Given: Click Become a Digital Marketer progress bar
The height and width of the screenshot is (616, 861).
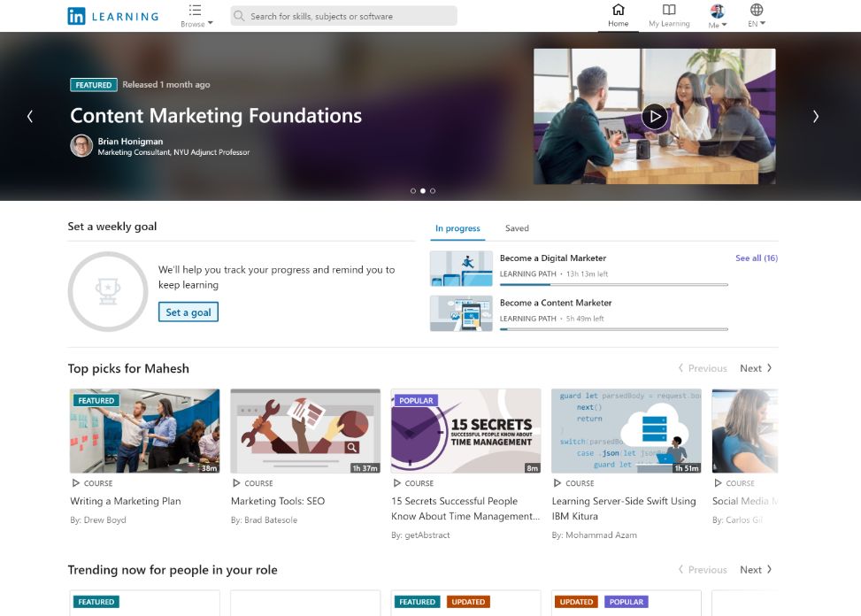Looking at the screenshot, I should [x=613, y=285].
